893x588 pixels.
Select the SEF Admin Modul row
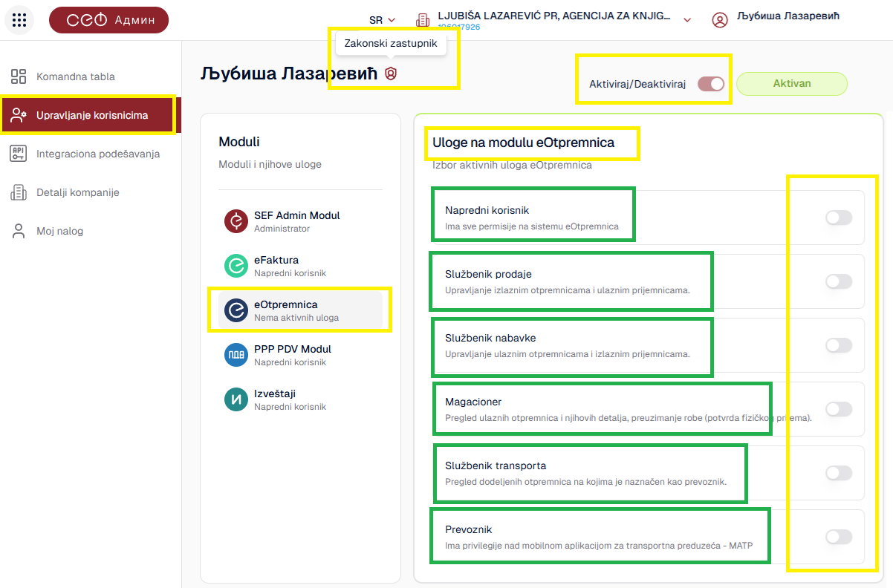pyautogui.click(x=300, y=221)
